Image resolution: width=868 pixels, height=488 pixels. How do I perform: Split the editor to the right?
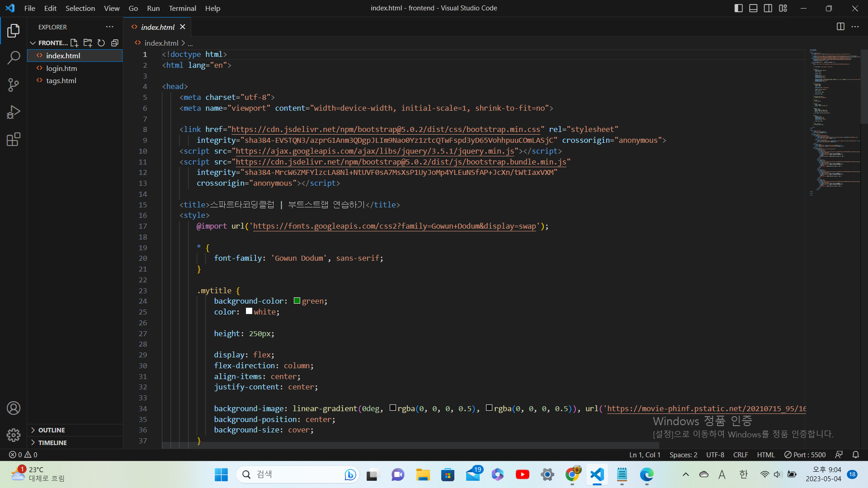pos(840,27)
